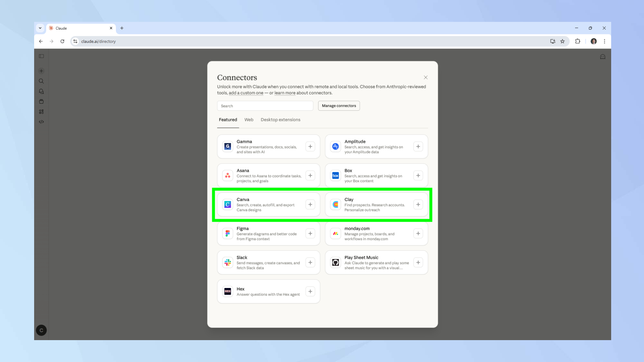This screenshot has width=644, height=362.
Task: Open a new chat with the plus icon
Action: (41, 71)
